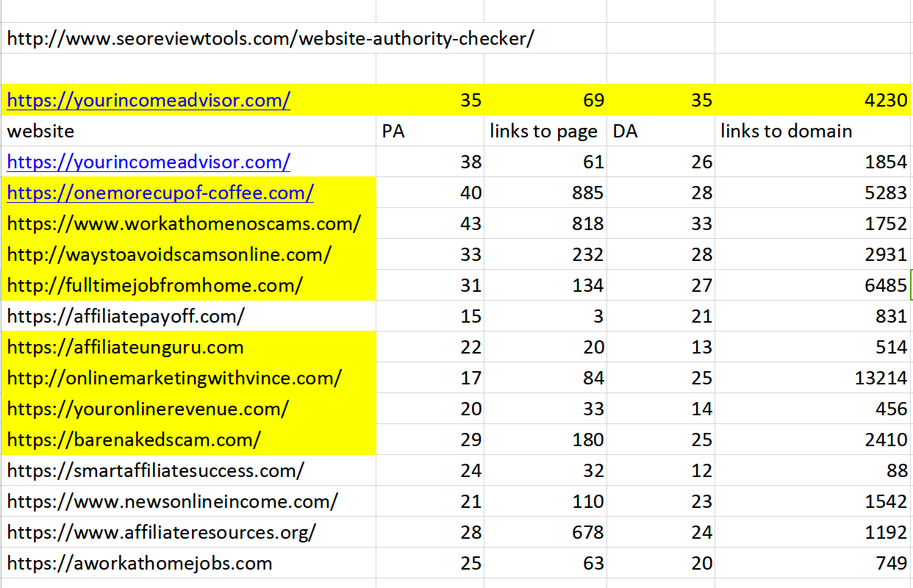Select DA value 33 for workathomenoscams
This screenshot has height=588, width=913.
pyautogui.click(x=661, y=223)
